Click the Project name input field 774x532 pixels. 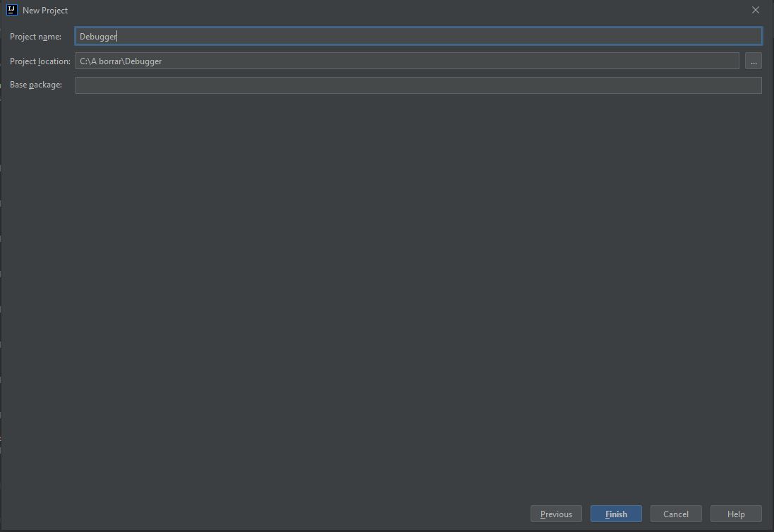418,36
